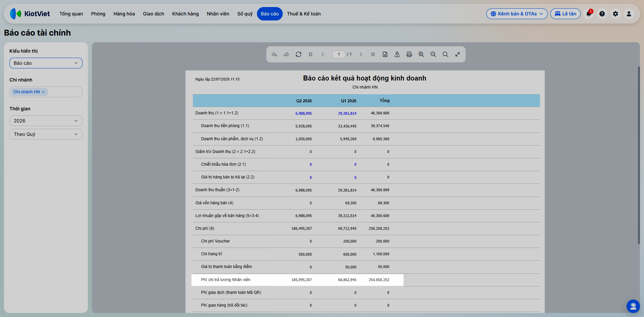Open Chiết khấu hóa đơn Q2 2026 value link
Image resolution: width=644 pixels, height=317 pixels.
coord(311,164)
